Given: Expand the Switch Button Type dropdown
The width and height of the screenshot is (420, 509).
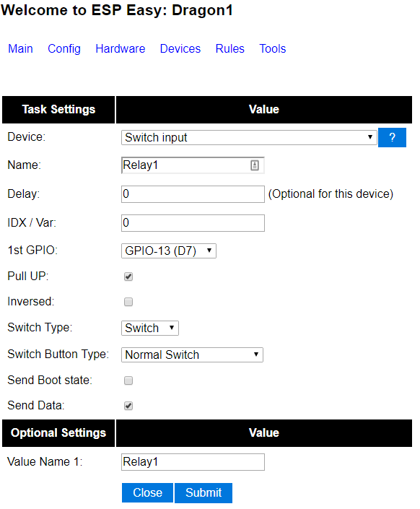Looking at the screenshot, I should pyautogui.click(x=192, y=354).
